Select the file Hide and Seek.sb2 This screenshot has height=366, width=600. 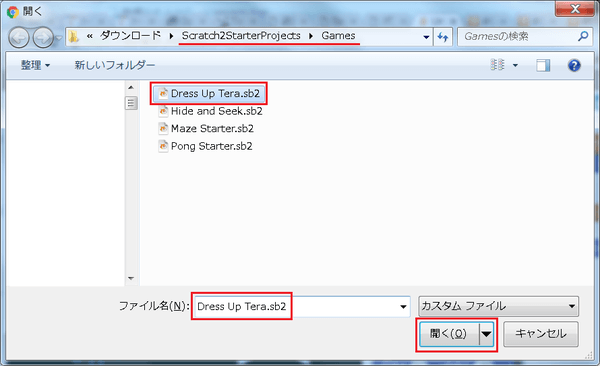tap(210, 111)
